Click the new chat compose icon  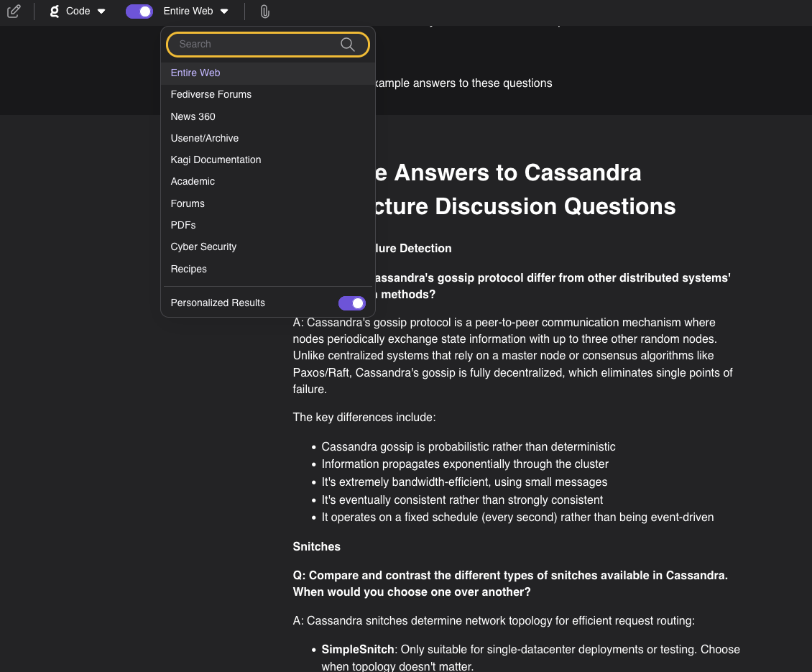14,11
